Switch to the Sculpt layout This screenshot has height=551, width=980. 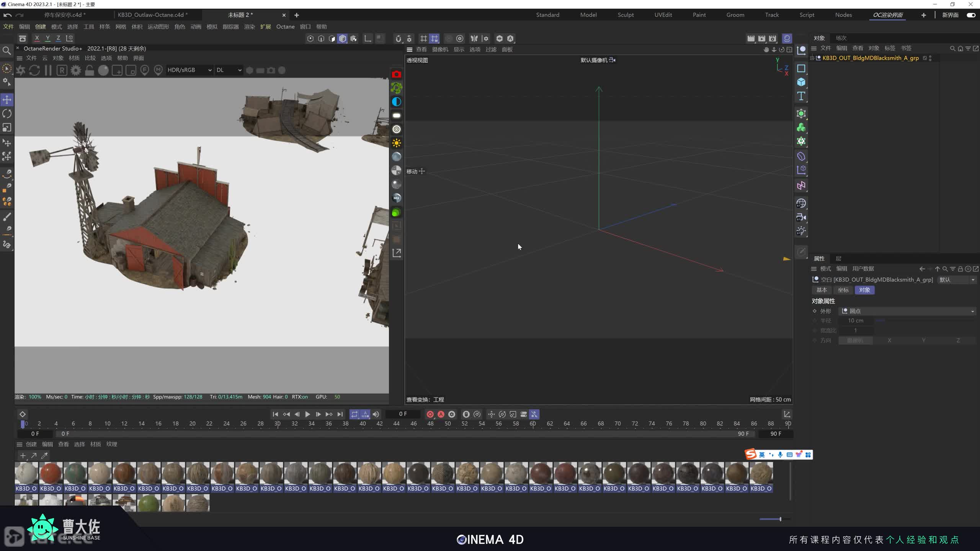click(x=626, y=15)
